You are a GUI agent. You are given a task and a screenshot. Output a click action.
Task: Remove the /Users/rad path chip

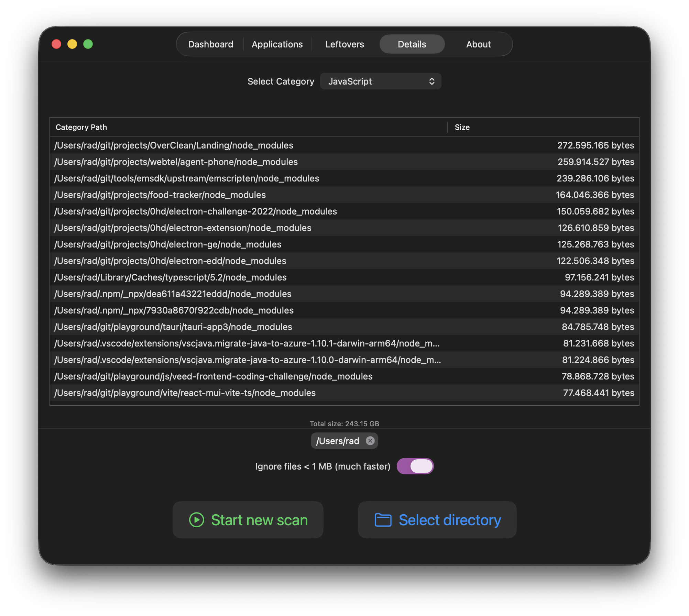(x=370, y=441)
